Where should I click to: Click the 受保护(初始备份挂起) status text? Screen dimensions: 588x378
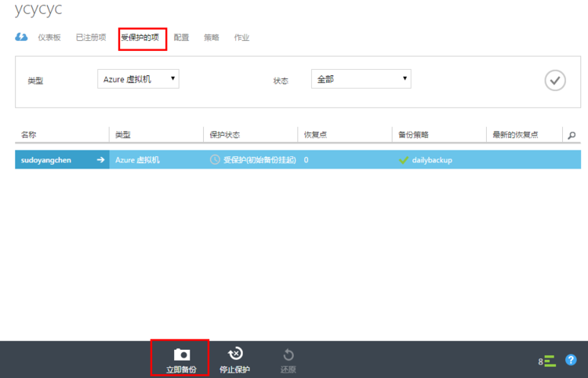(x=260, y=160)
